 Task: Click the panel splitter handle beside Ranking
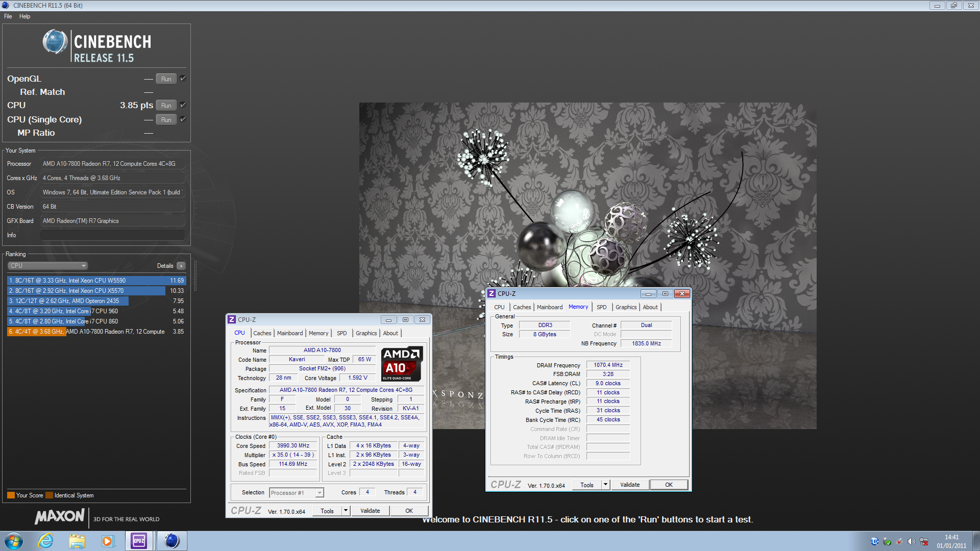coord(195,276)
